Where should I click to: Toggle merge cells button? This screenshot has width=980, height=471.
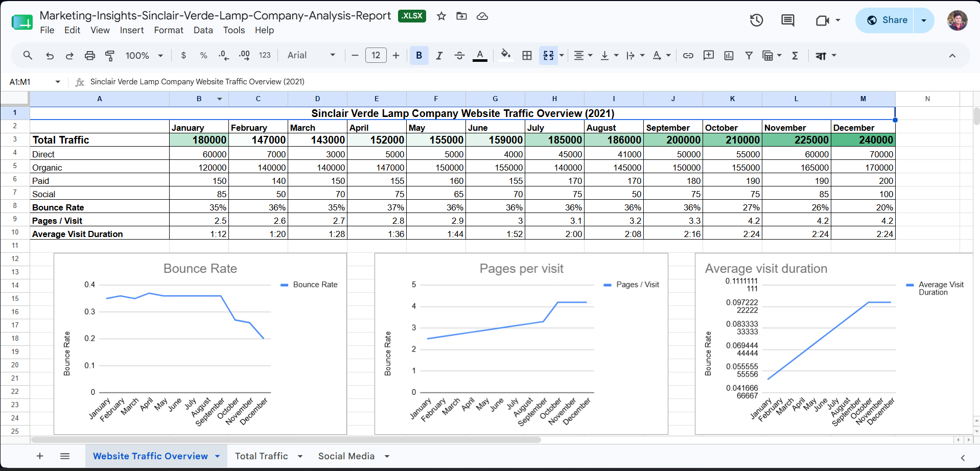click(548, 55)
